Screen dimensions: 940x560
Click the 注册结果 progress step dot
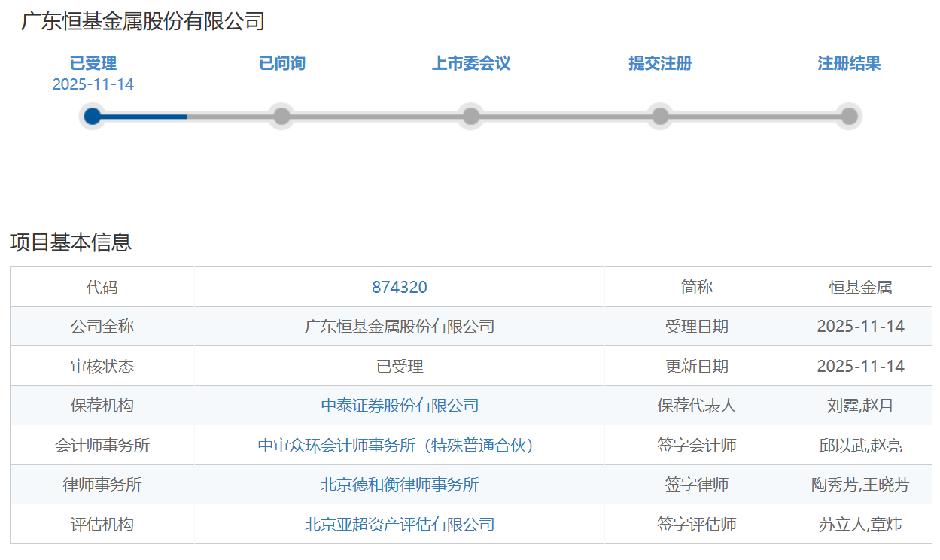click(x=849, y=116)
